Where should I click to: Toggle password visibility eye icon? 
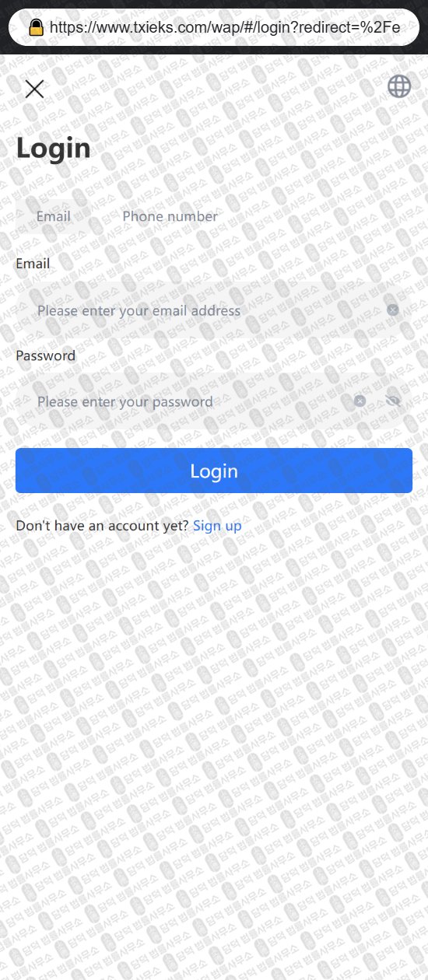[x=393, y=401]
